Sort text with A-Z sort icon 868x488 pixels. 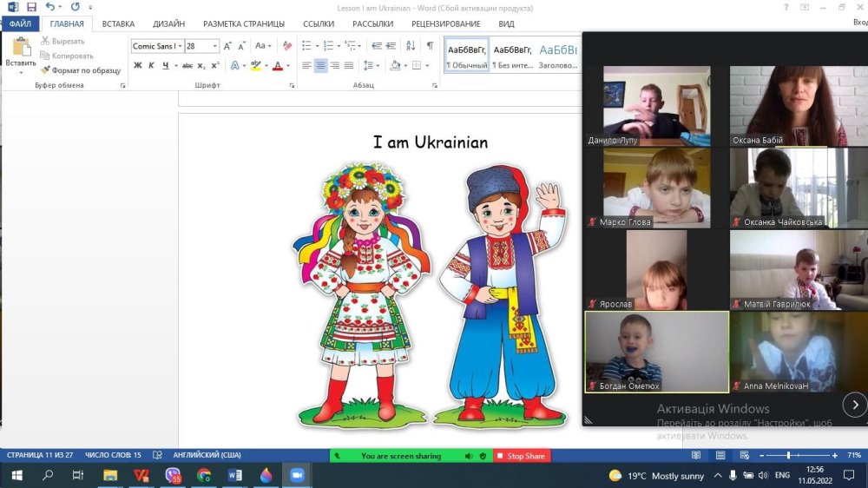[x=411, y=46]
